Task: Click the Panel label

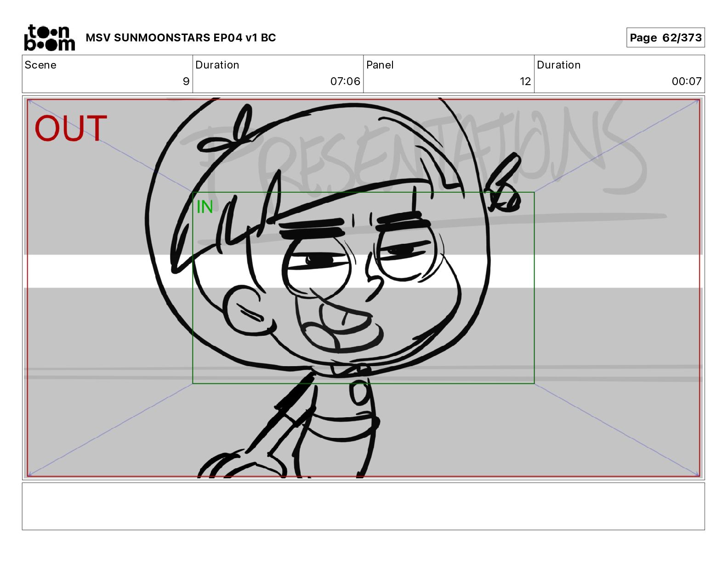Action: click(x=380, y=65)
